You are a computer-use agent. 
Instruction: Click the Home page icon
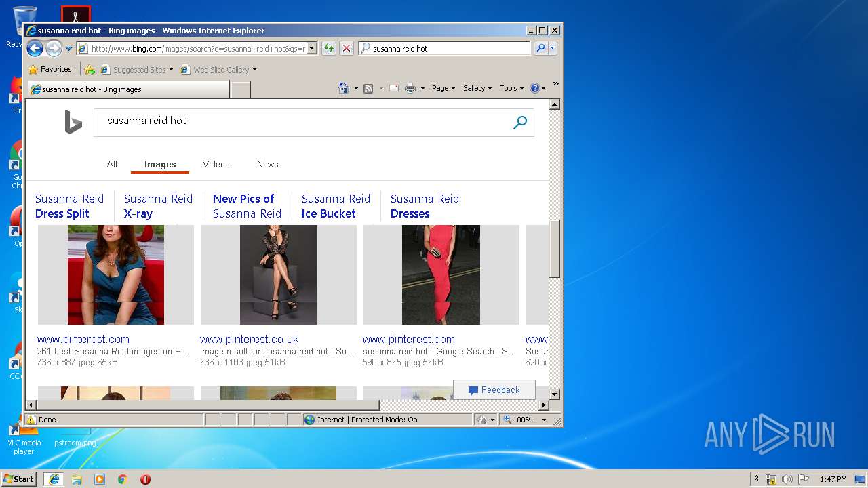[x=344, y=88]
